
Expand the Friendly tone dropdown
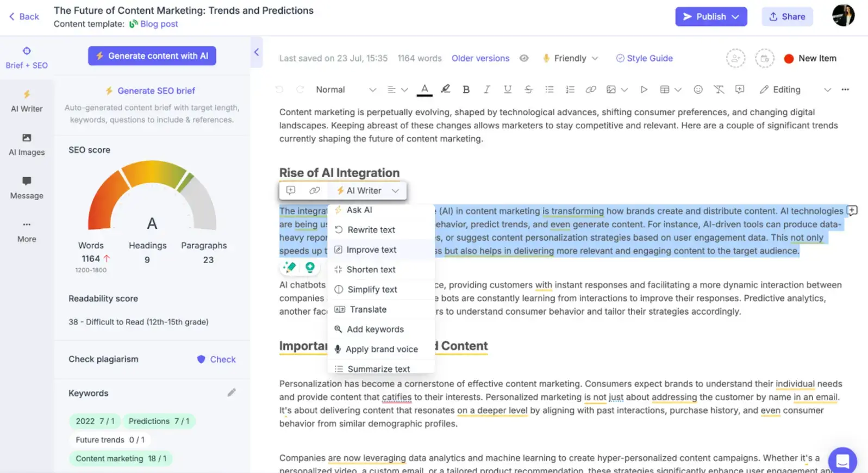click(x=570, y=58)
